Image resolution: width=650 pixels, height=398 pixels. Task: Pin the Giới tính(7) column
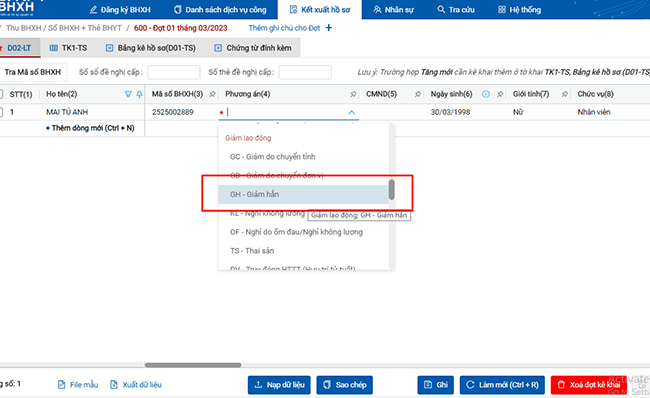tap(564, 95)
